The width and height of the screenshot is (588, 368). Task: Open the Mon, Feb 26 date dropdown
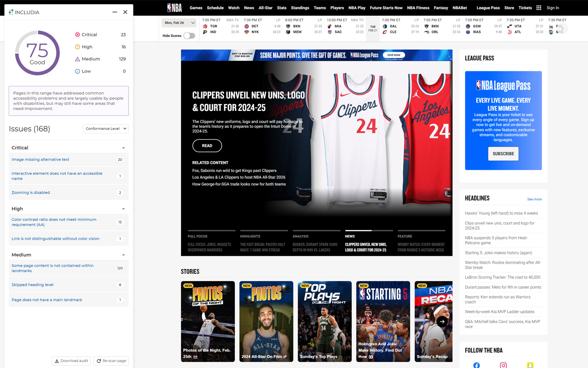(179, 23)
